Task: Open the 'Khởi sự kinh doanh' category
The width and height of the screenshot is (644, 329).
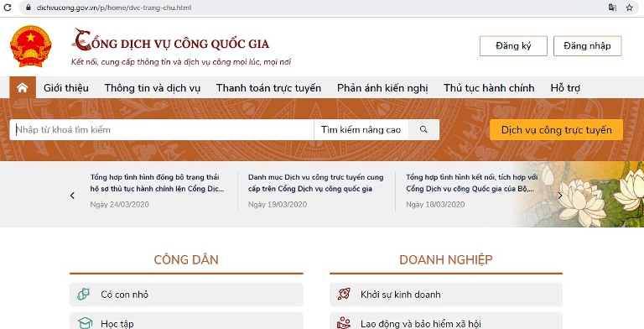Action: 446,295
